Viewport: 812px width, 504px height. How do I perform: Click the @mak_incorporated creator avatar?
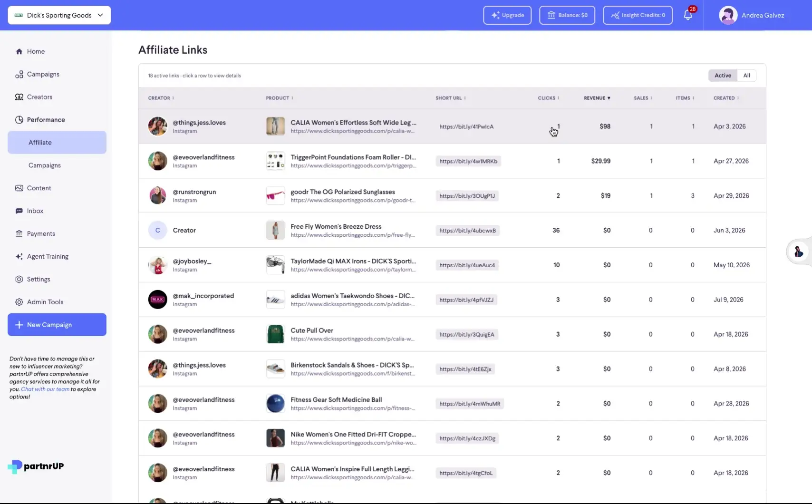[x=157, y=300]
